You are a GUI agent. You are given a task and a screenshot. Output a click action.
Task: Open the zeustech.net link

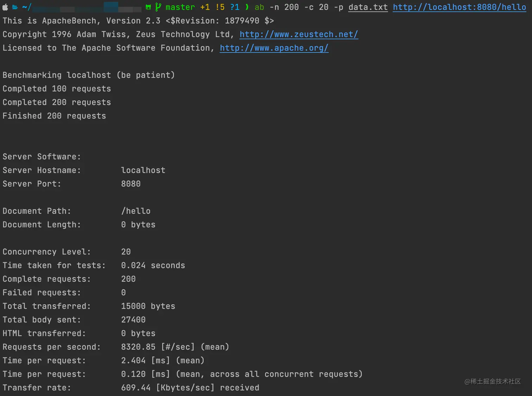coord(299,34)
